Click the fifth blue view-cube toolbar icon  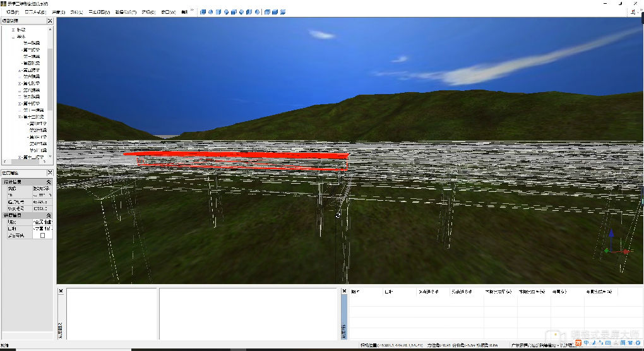click(234, 12)
